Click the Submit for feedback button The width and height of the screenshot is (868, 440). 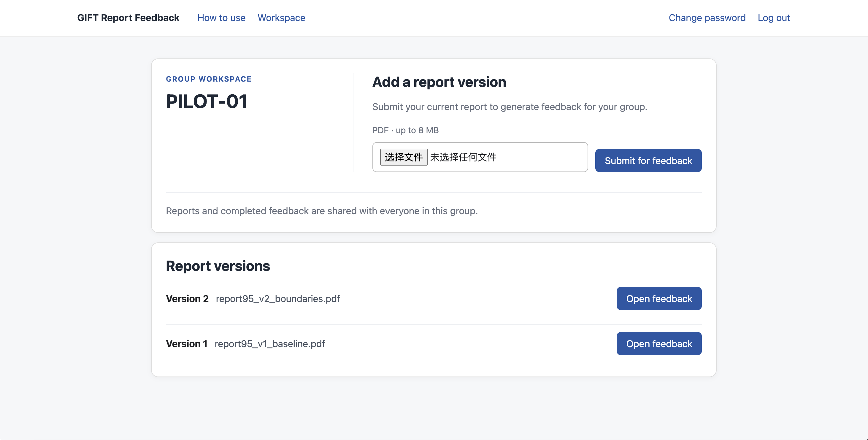click(648, 161)
